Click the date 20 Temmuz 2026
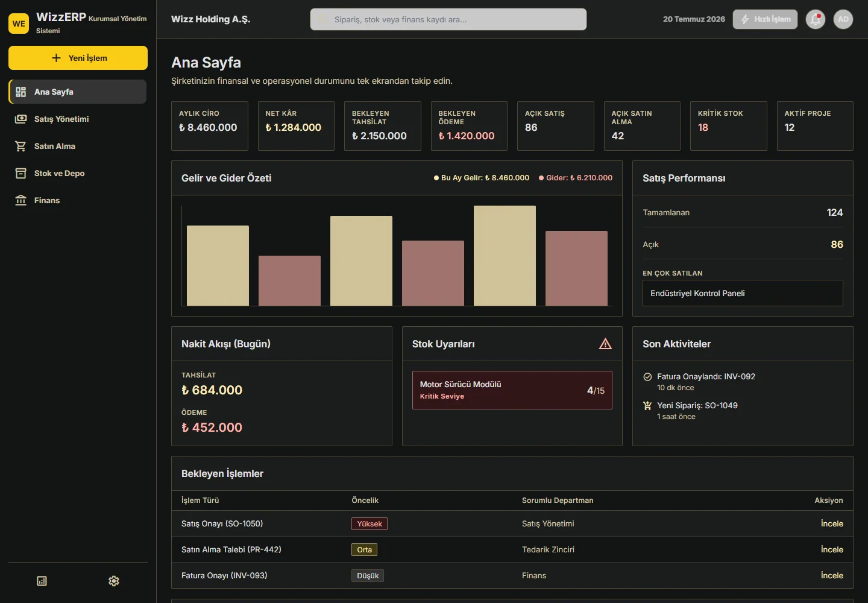Viewport: 868px width, 603px height. (694, 19)
